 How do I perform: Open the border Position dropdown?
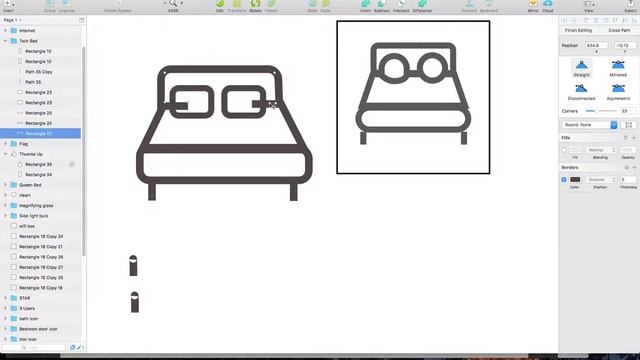click(600, 180)
